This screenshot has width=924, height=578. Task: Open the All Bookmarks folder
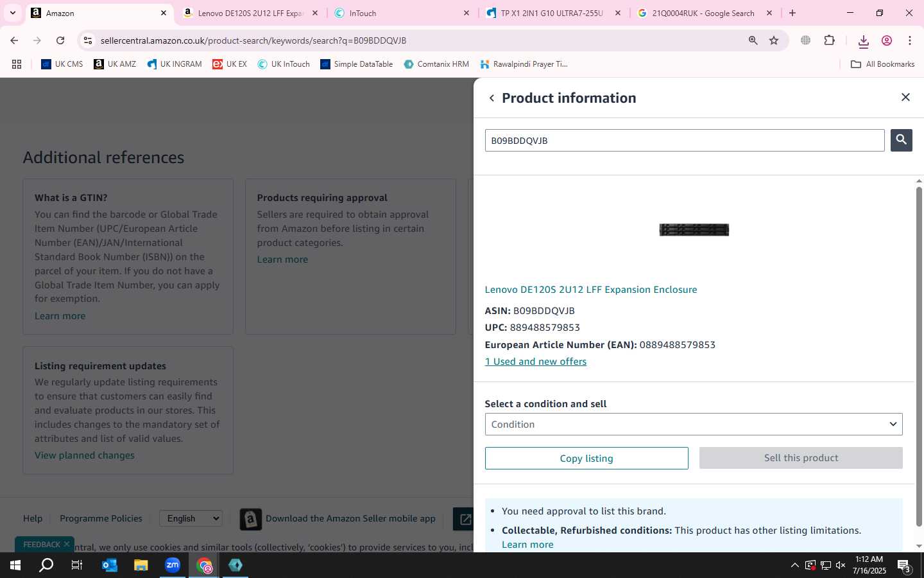882,64
